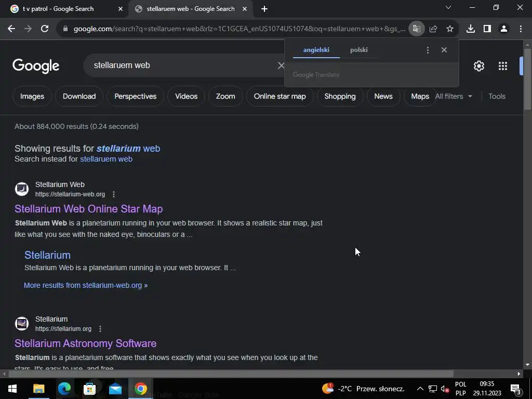Show hidden system tray icons
The width and height of the screenshot is (532, 399).
coord(420,389)
